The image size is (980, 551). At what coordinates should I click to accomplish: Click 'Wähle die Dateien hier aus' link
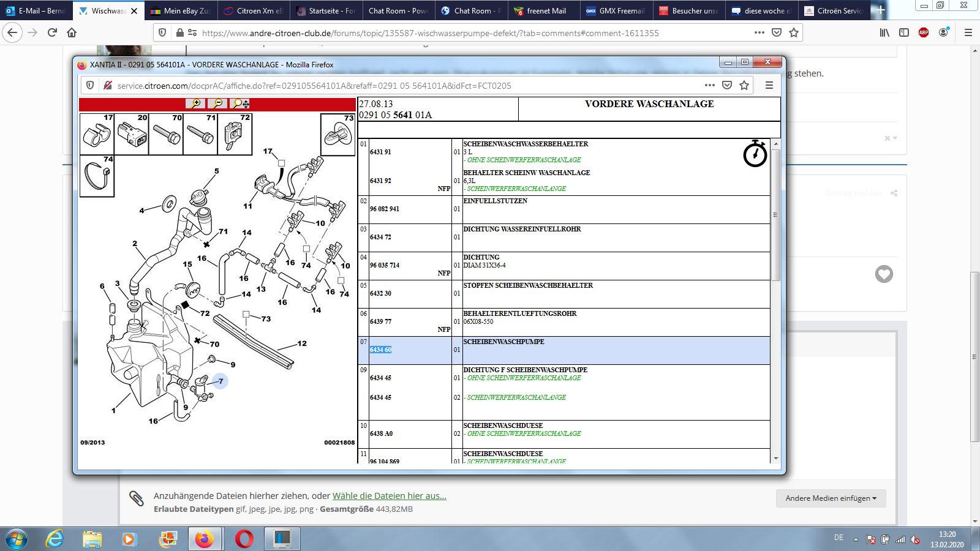pyautogui.click(x=390, y=496)
